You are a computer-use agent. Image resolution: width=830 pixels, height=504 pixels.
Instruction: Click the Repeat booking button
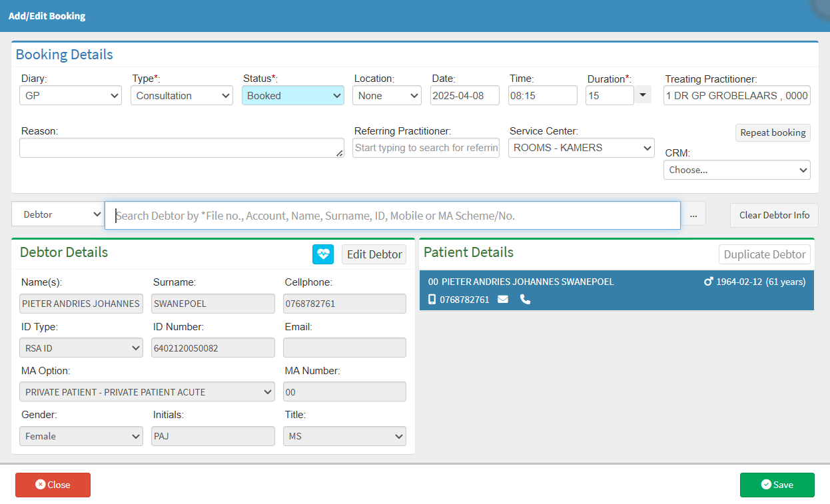(773, 132)
